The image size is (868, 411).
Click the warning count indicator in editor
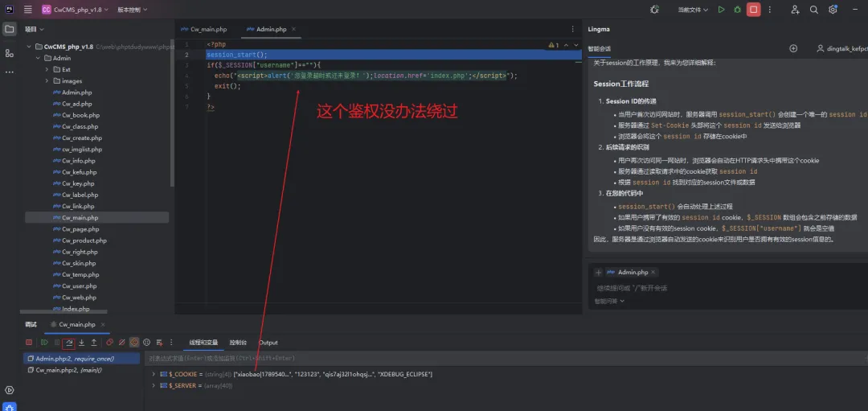point(554,45)
